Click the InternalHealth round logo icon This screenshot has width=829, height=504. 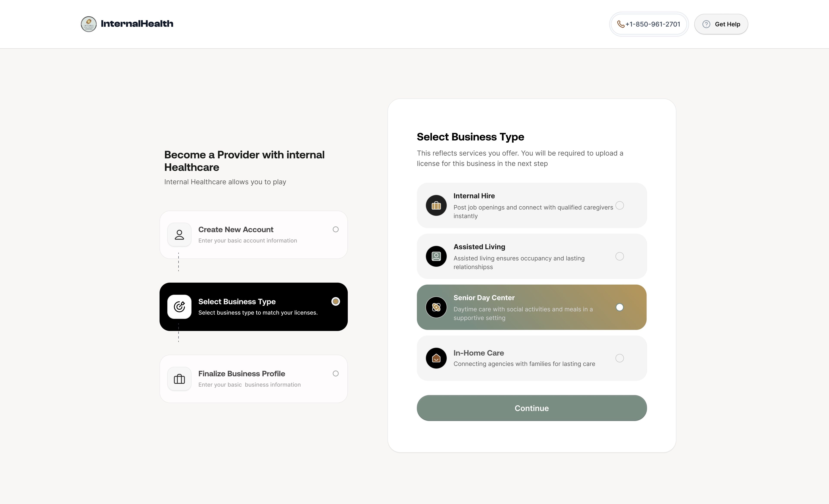[89, 24]
